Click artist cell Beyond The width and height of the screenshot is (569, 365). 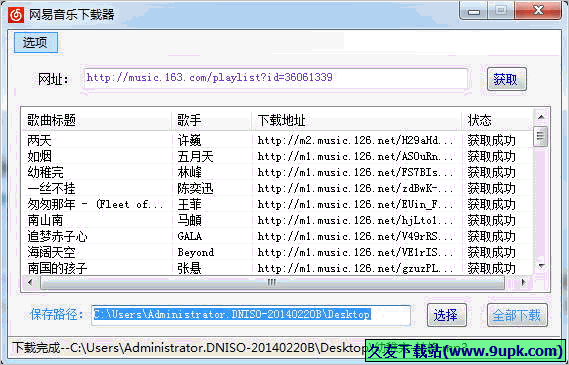pos(196,252)
